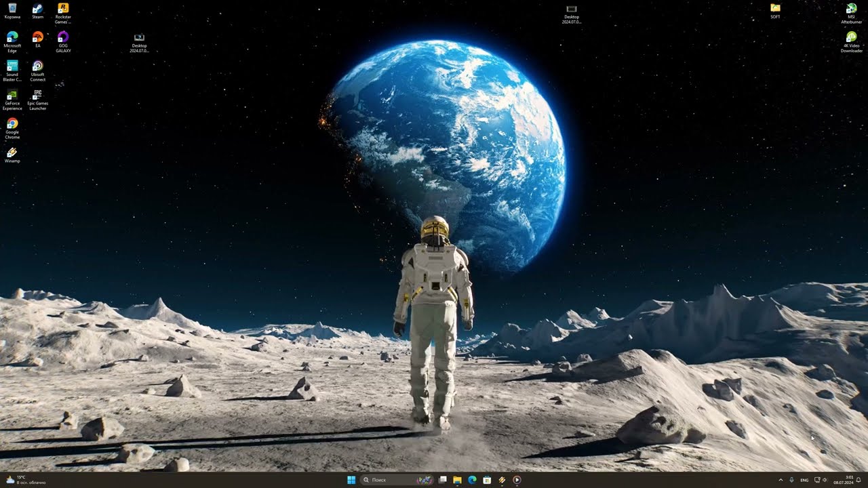The height and width of the screenshot is (488, 868).
Task: Expand the hidden system tray icons
Action: pos(780,480)
